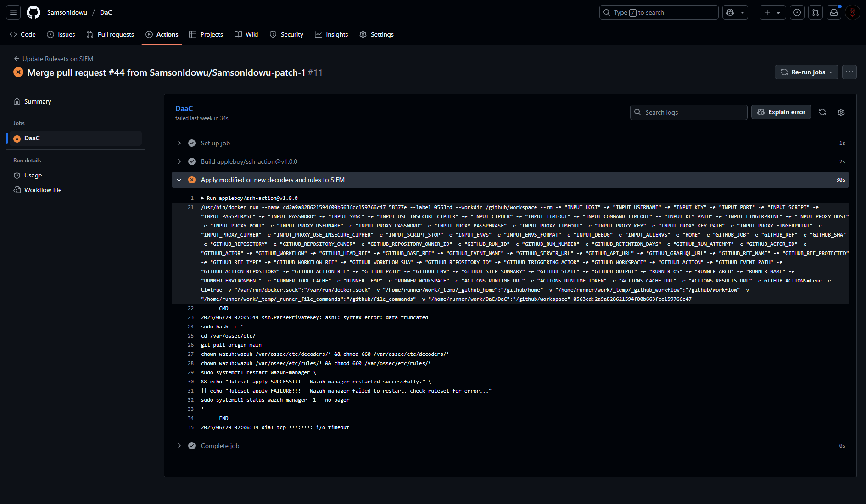This screenshot has width=866, height=504.
Task: Expand the Run appleboy/ssh-action log group
Action: click(249, 198)
